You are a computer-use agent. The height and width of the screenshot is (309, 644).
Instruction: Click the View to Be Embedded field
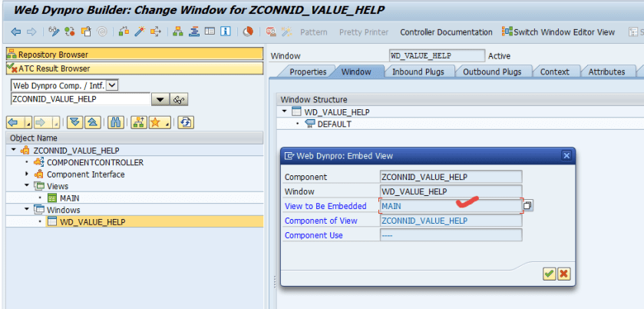pos(451,206)
